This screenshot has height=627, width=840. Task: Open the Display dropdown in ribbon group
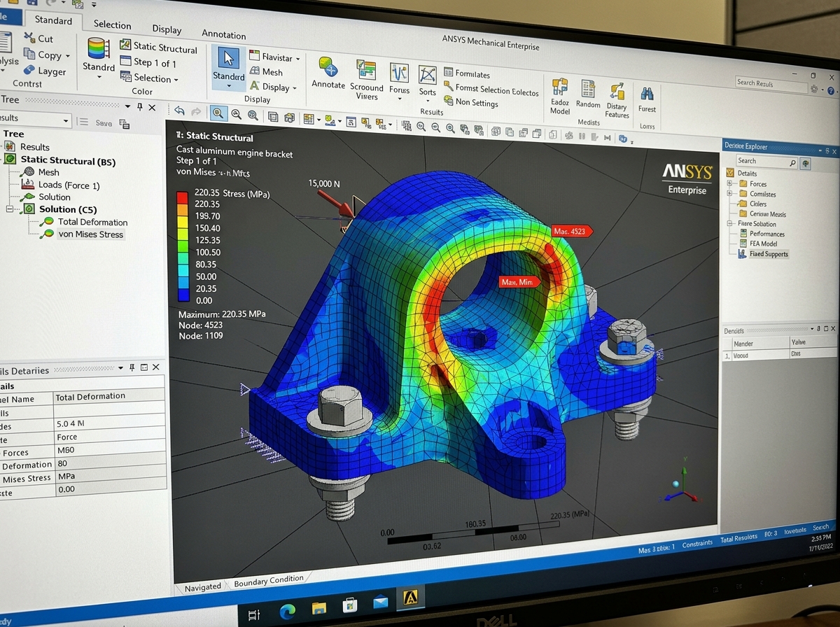(295, 88)
